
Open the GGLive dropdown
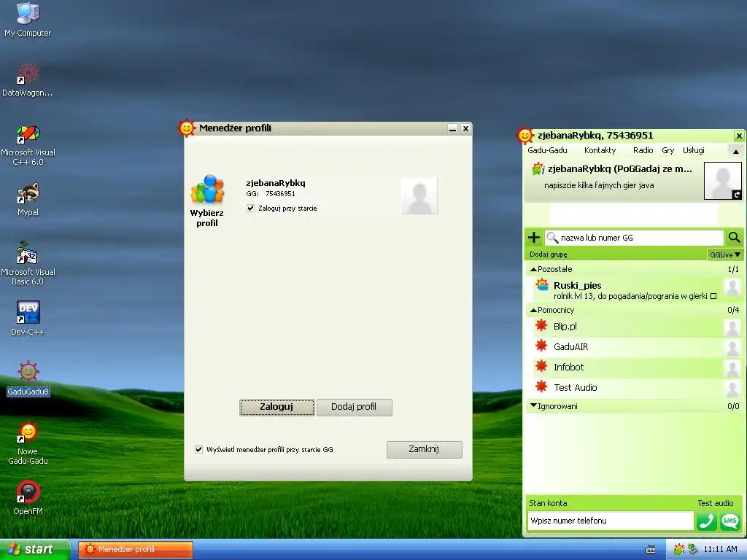[724, 254]
